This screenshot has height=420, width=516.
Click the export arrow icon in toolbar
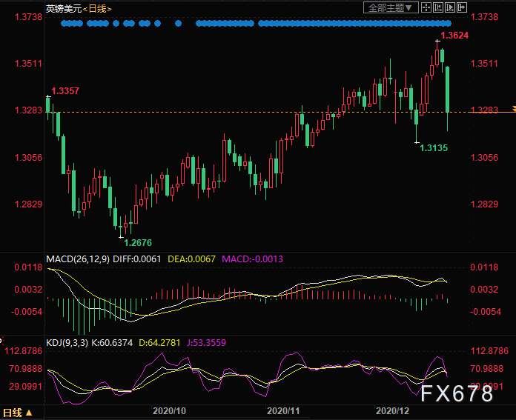click(461, 7)
